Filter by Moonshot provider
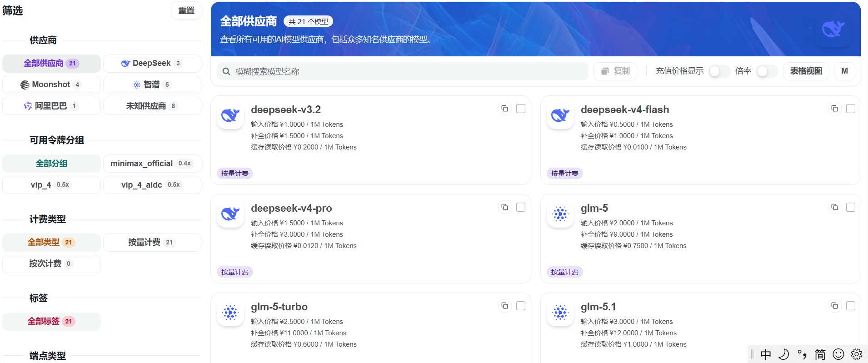 pos(51,85)
